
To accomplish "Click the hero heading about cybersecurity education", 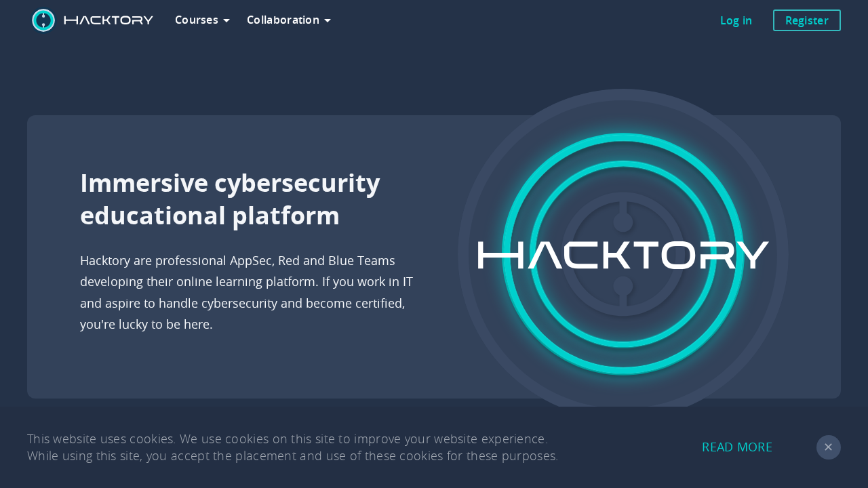I will coord(230,199).
